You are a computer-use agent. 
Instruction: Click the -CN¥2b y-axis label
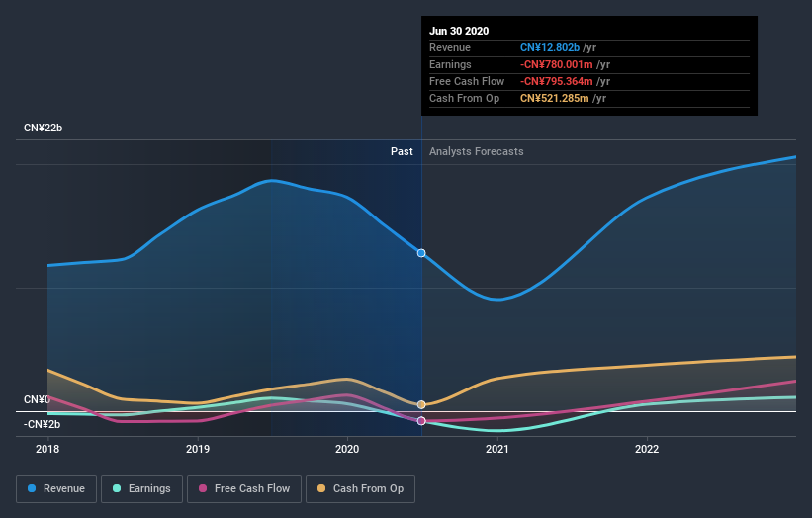(42, 424)
